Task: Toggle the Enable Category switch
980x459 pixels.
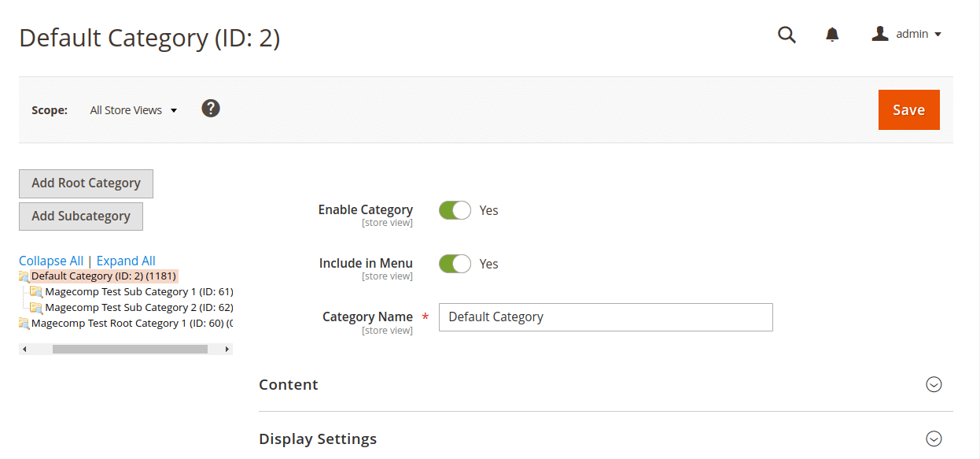Action: (455, 210)
